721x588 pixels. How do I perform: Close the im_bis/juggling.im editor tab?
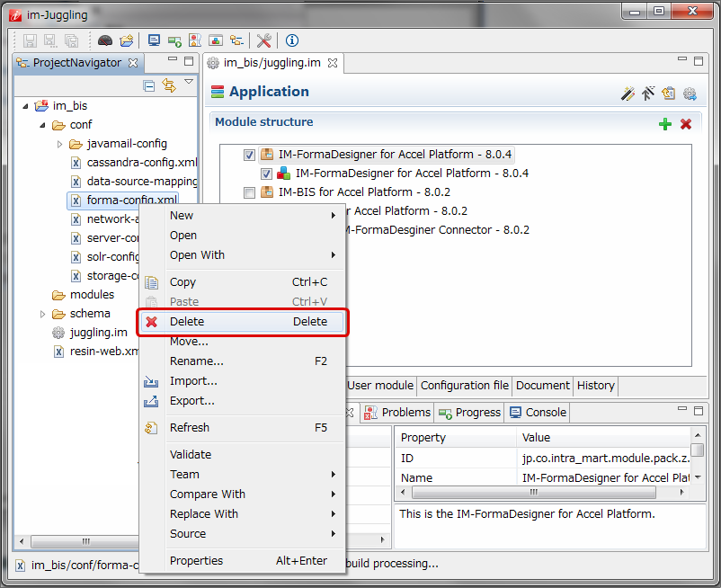(x=333, y=63)
